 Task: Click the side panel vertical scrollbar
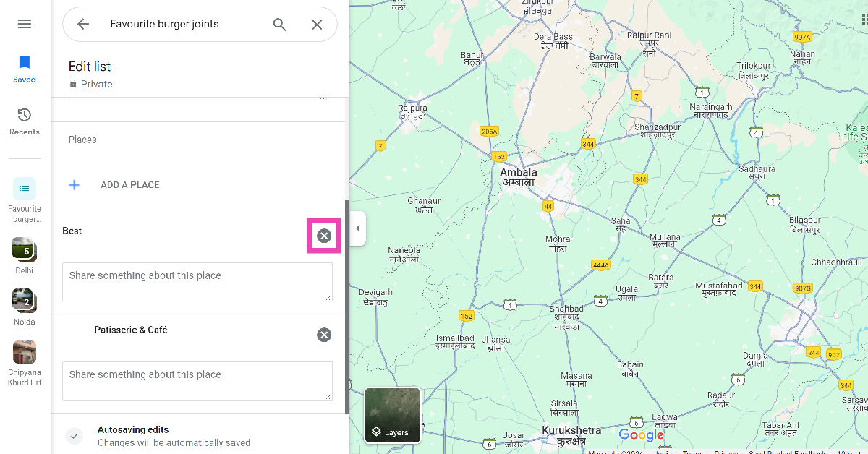(x=347, y=304)
